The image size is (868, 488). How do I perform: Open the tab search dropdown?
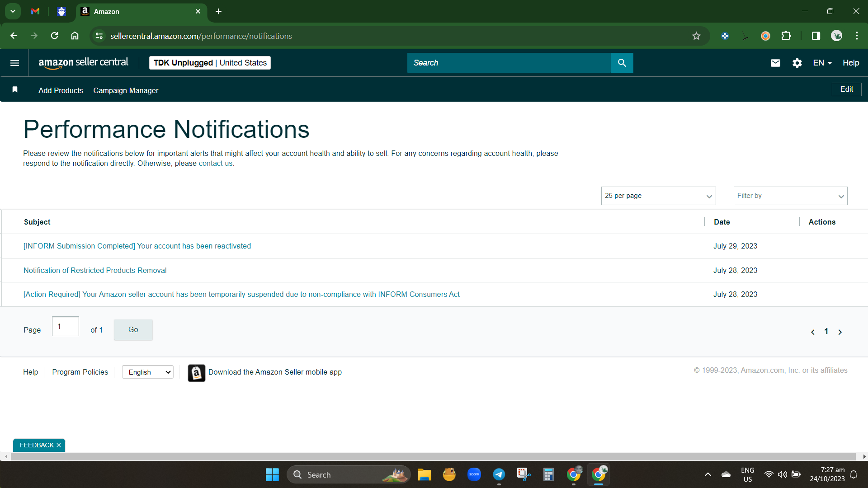click(x=13, y=11)
